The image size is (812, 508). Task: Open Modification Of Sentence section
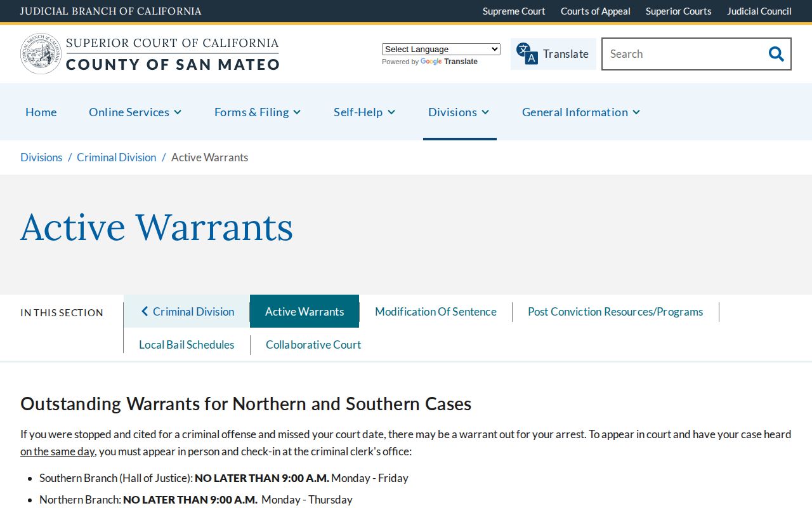click(436, 311)
